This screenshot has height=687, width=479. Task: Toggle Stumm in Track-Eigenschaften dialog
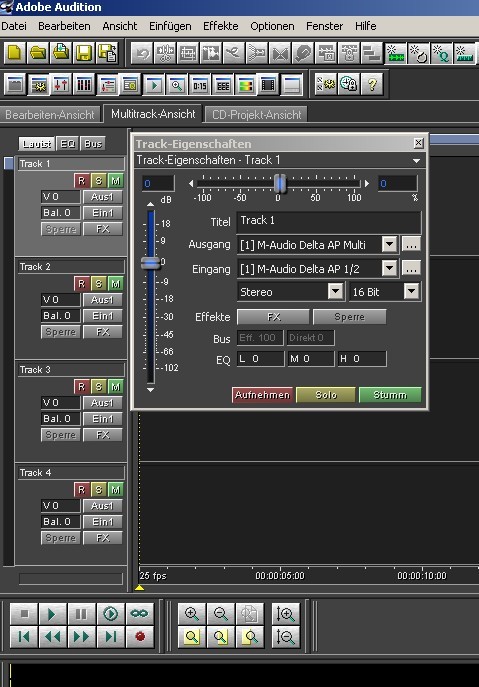coord(390,395)
